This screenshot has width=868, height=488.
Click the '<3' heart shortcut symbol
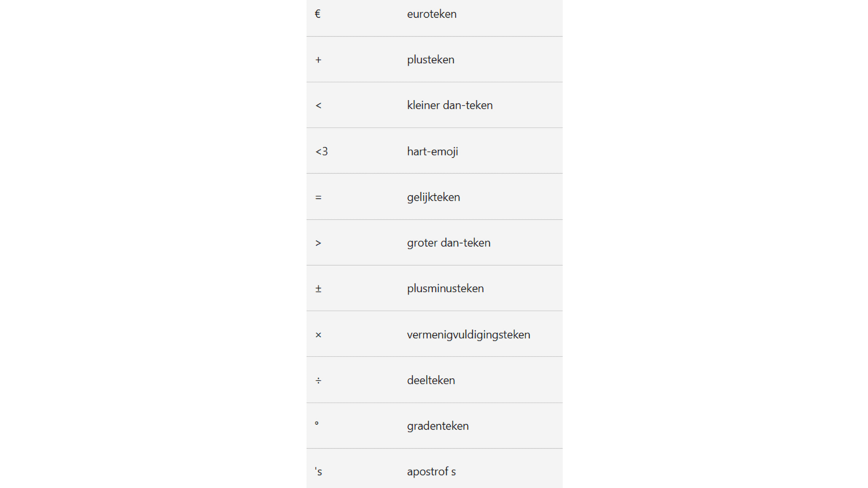pos(322,152)
